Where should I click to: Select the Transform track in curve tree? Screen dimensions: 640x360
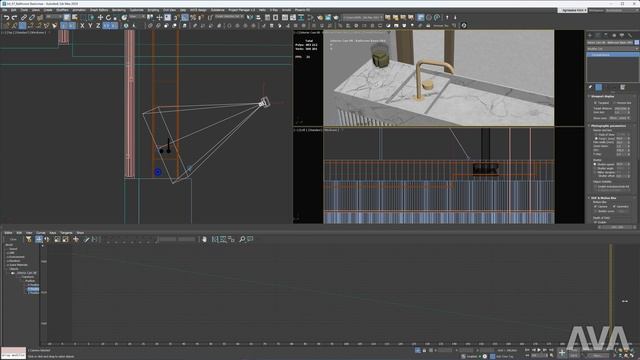click(x=28, y=277)
